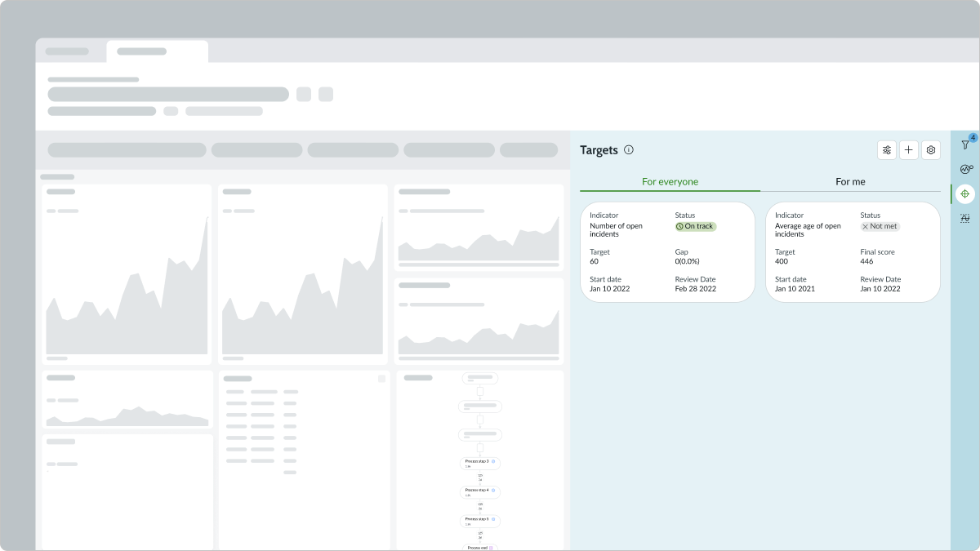980x551 pixels.
Task: Click the Not met status badge
Action: coord(880,226)
